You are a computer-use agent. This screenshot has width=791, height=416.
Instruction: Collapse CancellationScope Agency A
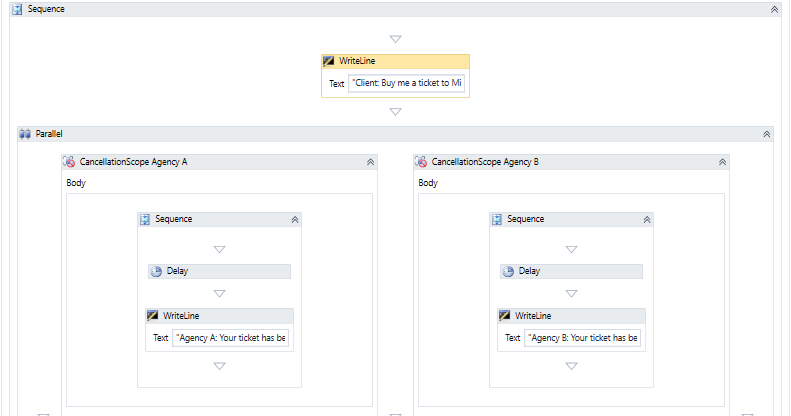(x=370, y=161)
